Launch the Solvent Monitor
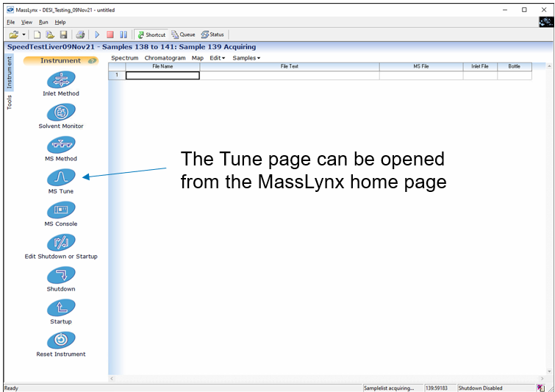The height and width of the screenshot is (392, 555). click(61, 113)
